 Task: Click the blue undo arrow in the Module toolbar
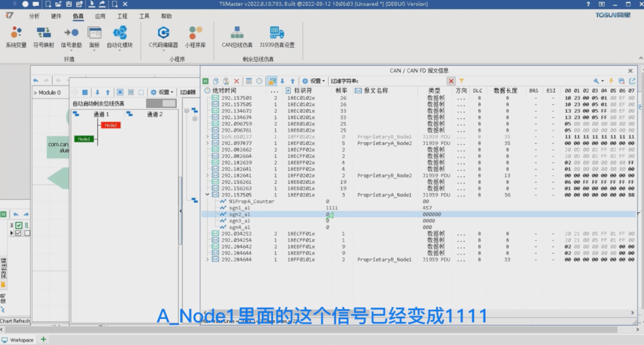(x=36, y=80)
